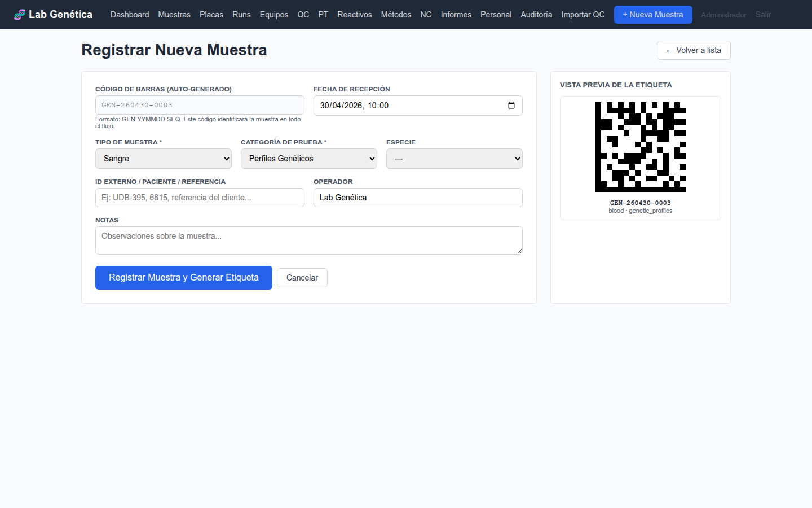
Task: Click the 'blood · genetic_profiles' label text
Action: pyautogui.click(x=641, y=211)
